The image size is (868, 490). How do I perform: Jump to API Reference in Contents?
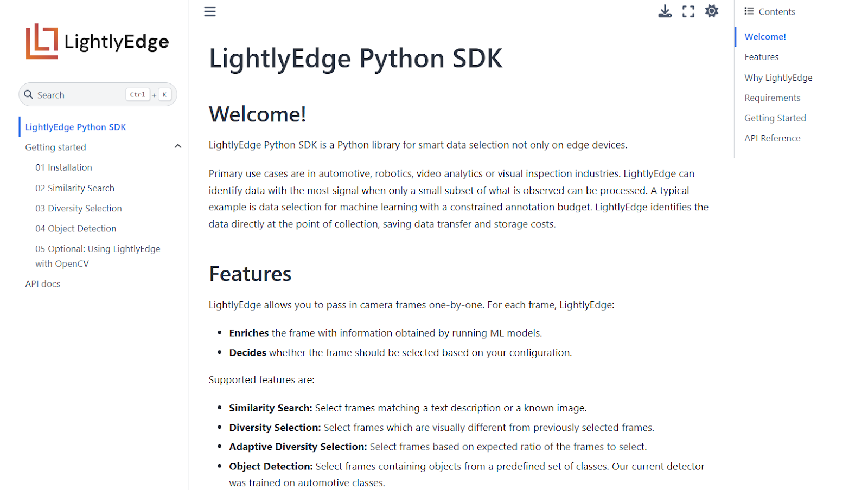point(772,138)
